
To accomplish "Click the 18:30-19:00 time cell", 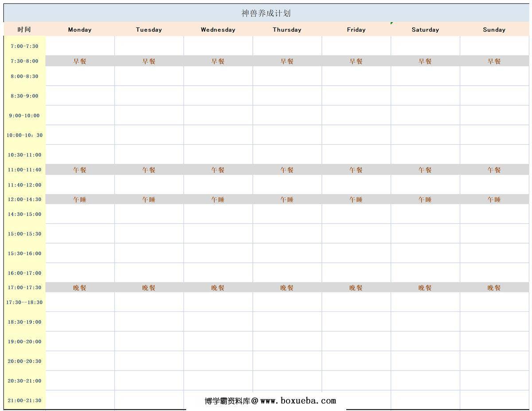I will (25, 322).
